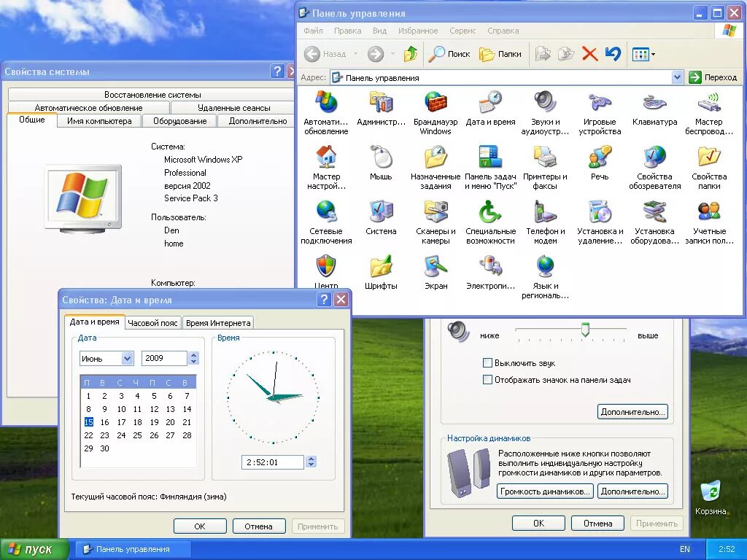Open Свойства обозревателя icon
Screen dimensions: 747x560
pos(654,168)
